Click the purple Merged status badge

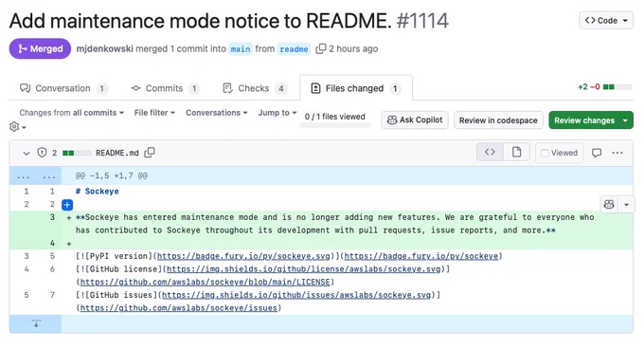point(40,48)
